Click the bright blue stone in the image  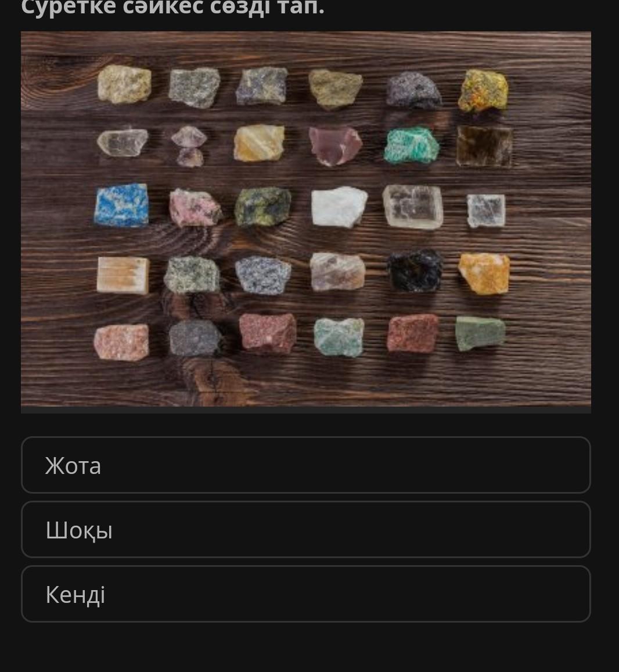click(x=122, y=205)
